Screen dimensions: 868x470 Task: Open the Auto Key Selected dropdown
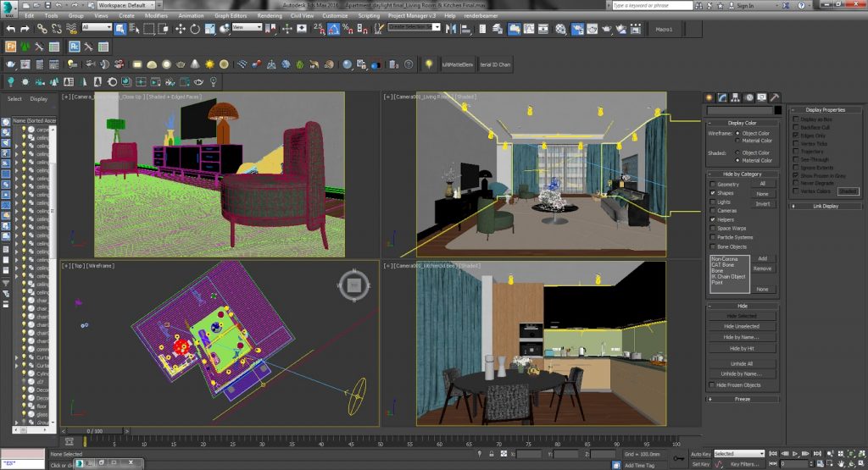[x=739, y=453]
